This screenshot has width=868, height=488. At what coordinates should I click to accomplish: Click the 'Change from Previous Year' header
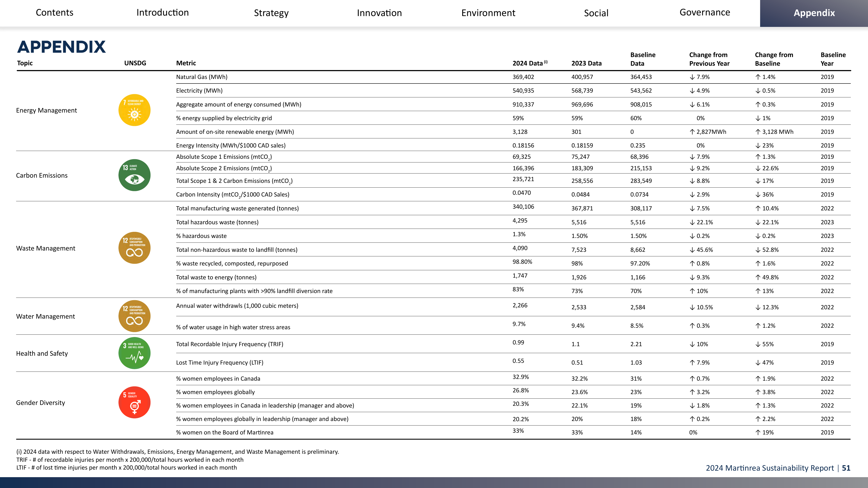tap(709, 59)
